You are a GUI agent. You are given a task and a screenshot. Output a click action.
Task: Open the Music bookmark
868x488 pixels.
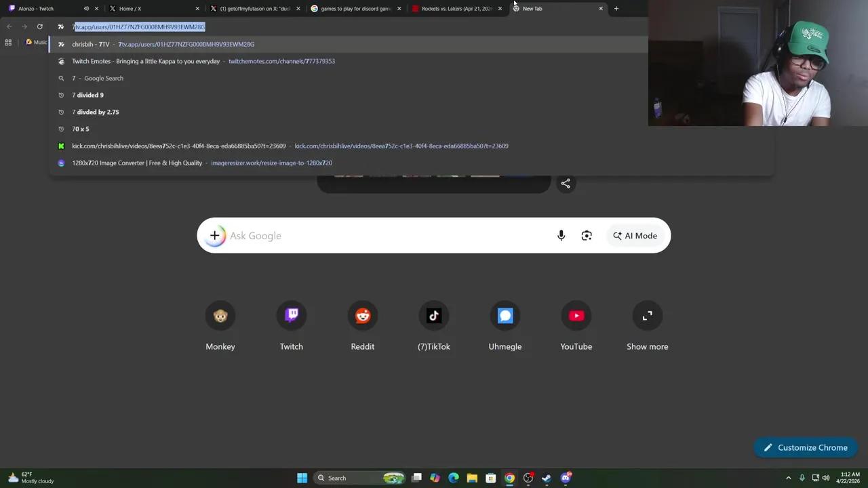click(37, 43)
